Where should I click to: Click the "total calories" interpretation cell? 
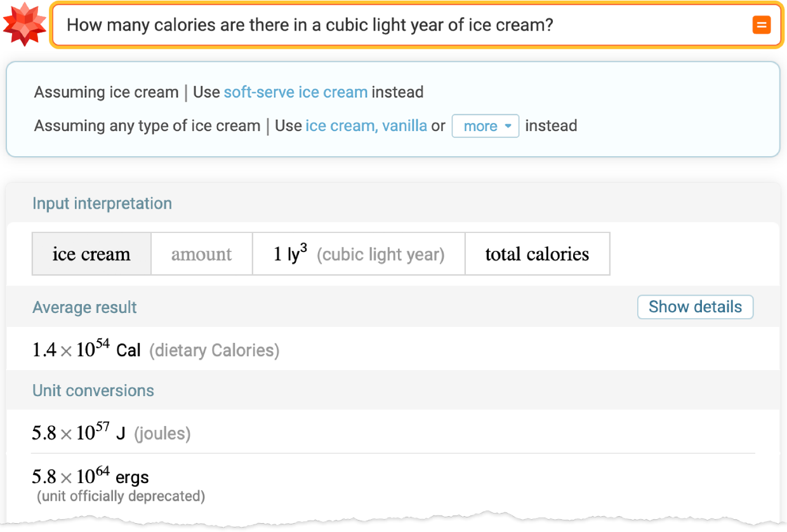click(x=537, y=254)
